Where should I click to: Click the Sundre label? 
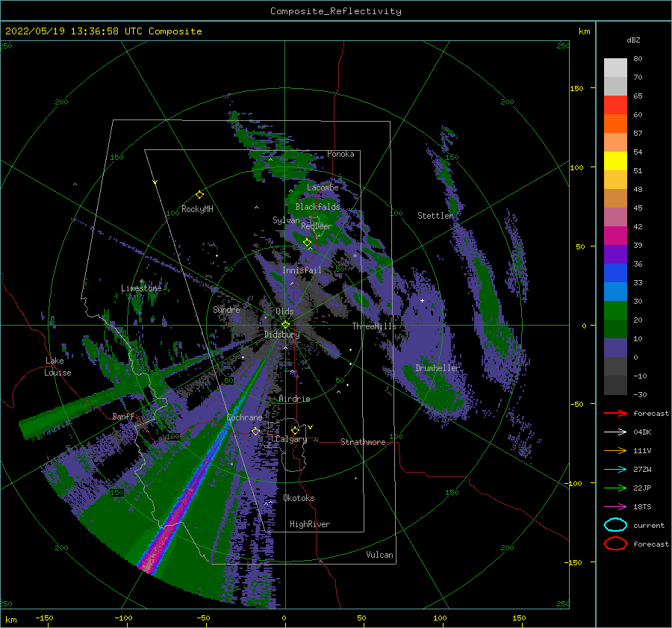226,309
